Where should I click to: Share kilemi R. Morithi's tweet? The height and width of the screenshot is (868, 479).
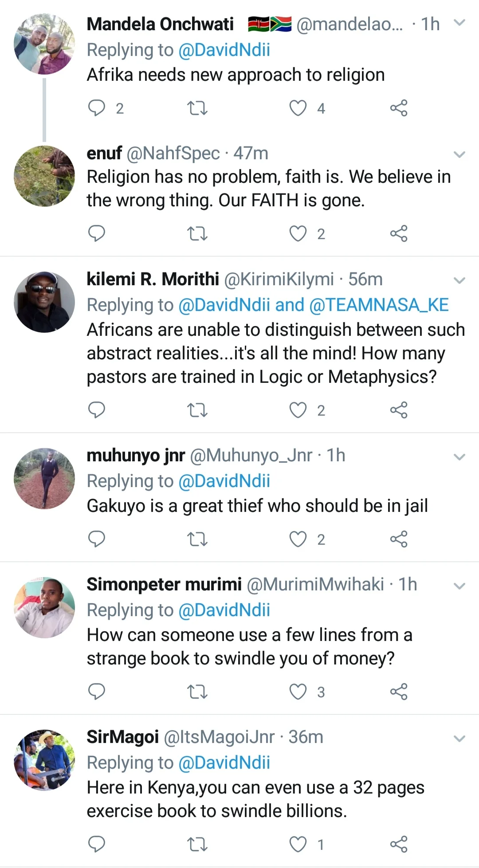pos(398,410)
